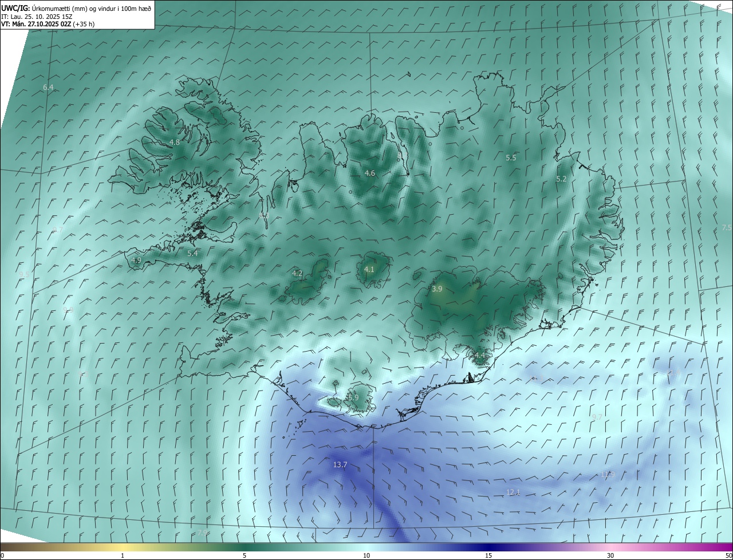The image size is (733, 560).
Task: Click the color scale label "15"
Action: pos(488,556)
